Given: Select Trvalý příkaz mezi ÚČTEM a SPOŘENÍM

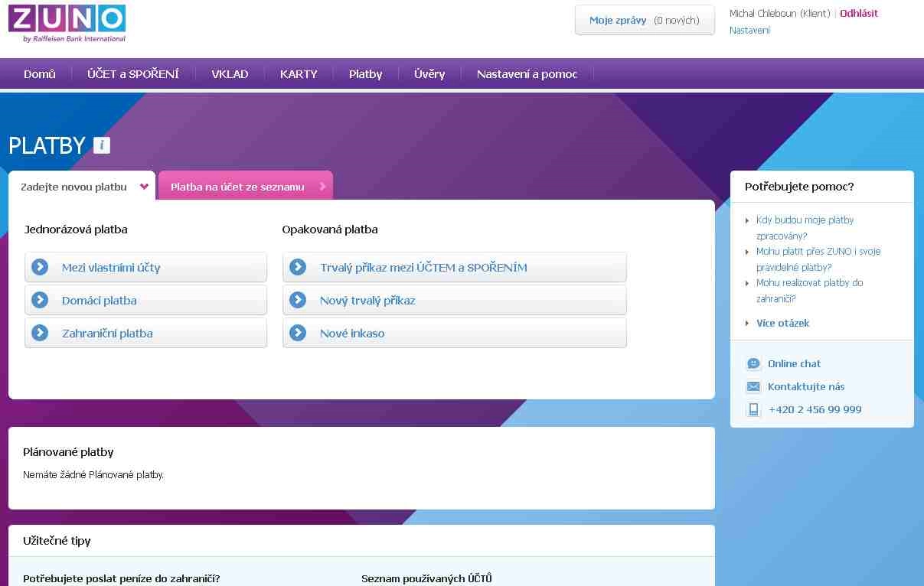Looking at the screenshot, I should (423, 268).
